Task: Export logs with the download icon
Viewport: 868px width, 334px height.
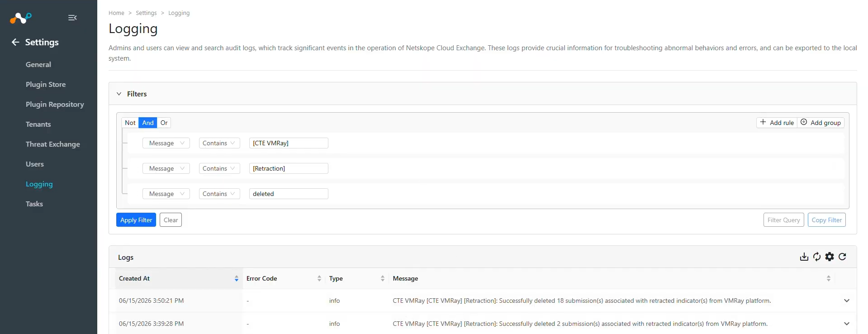Action: pos(804,257)
